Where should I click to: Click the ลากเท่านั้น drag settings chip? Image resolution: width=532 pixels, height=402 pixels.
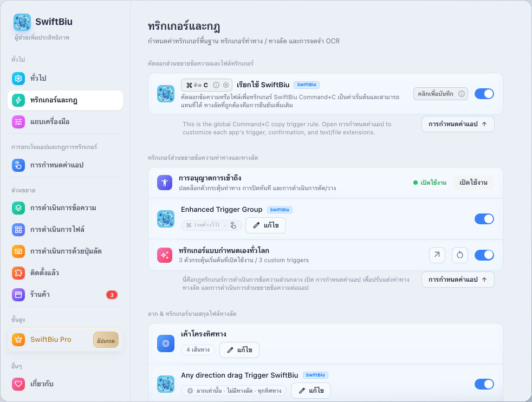234,391
